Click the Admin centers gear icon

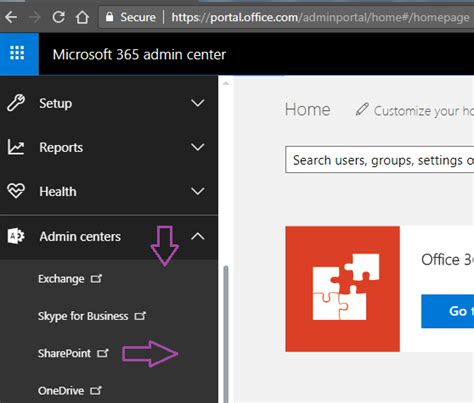16,236
